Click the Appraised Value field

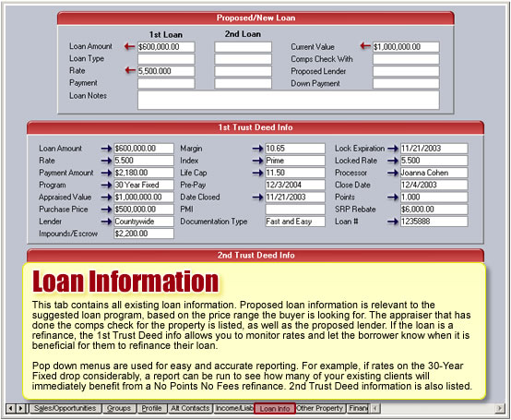144,197
